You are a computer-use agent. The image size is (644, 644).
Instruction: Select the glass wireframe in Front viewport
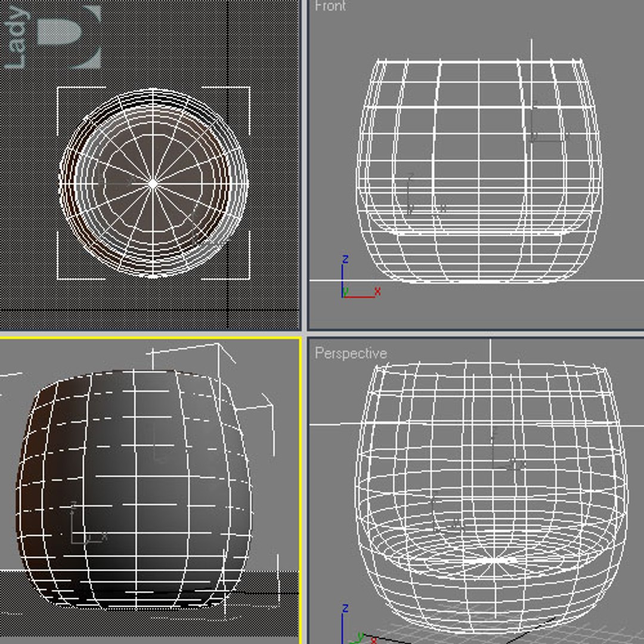tap(479, 171)
